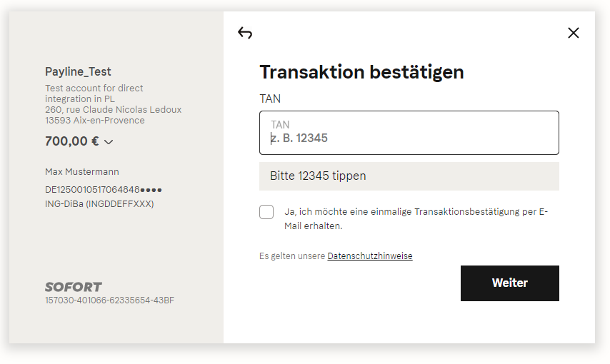This screenshot has width=610, height=364.
Task: Click the merchant address '260, rue Claude Nicolas Ledoux'
Action: coord(113,110)
